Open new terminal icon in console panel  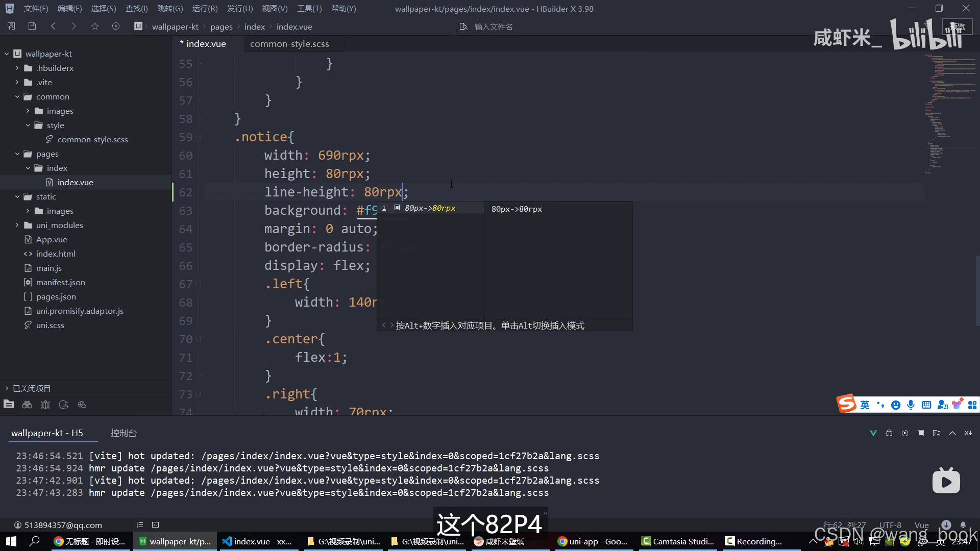937,433
